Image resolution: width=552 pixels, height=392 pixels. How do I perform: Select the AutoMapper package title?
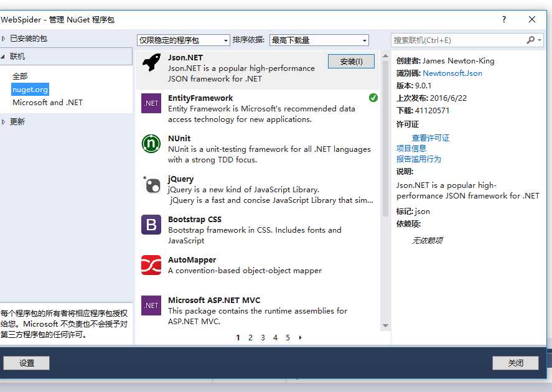tap(192, 259)
